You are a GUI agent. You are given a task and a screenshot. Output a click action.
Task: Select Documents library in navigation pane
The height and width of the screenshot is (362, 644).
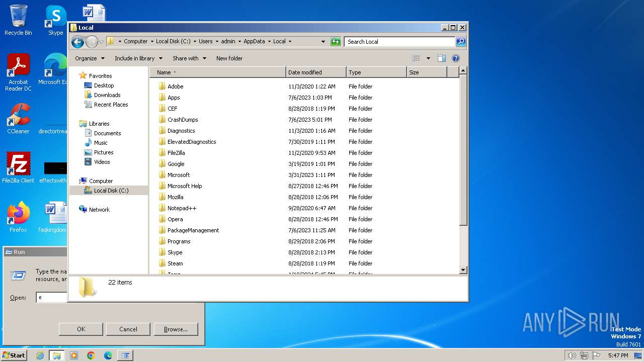(107, 133)
